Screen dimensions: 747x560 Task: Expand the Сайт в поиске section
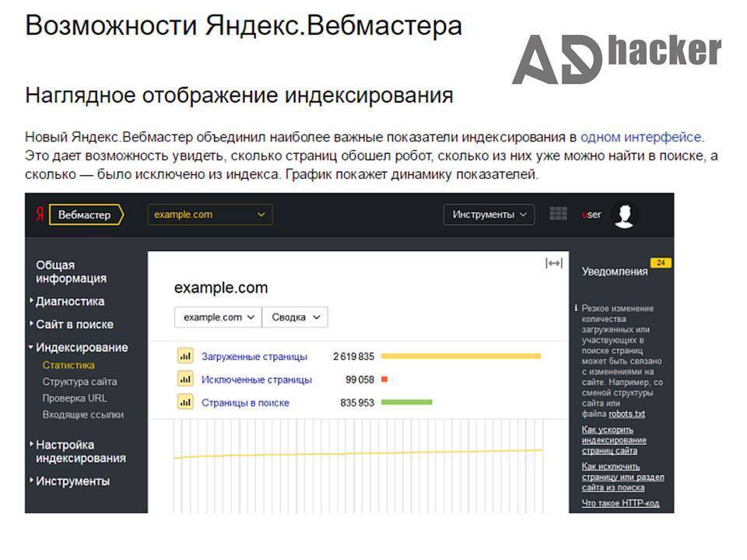pyautogui.click(x=75, y=324)
